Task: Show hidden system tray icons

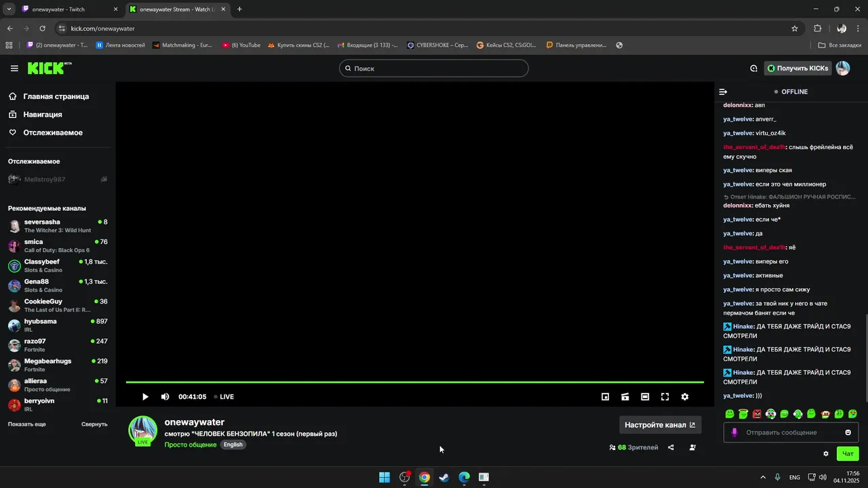Action: [763, 477]
